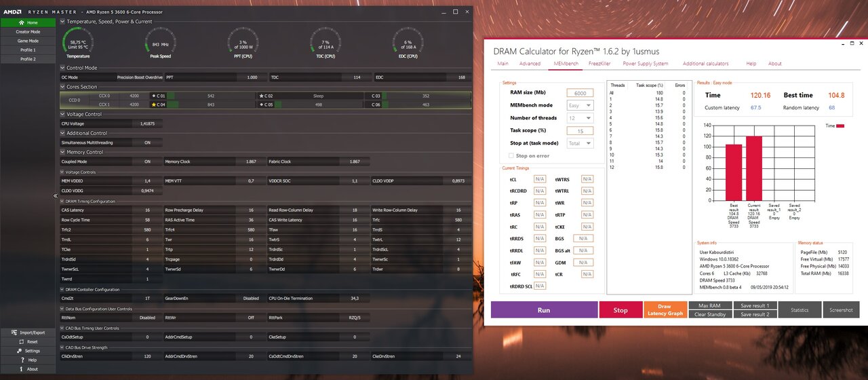868x380 pixels.
Task: Switch to the Advanced tab
Action: pos(530,64)
